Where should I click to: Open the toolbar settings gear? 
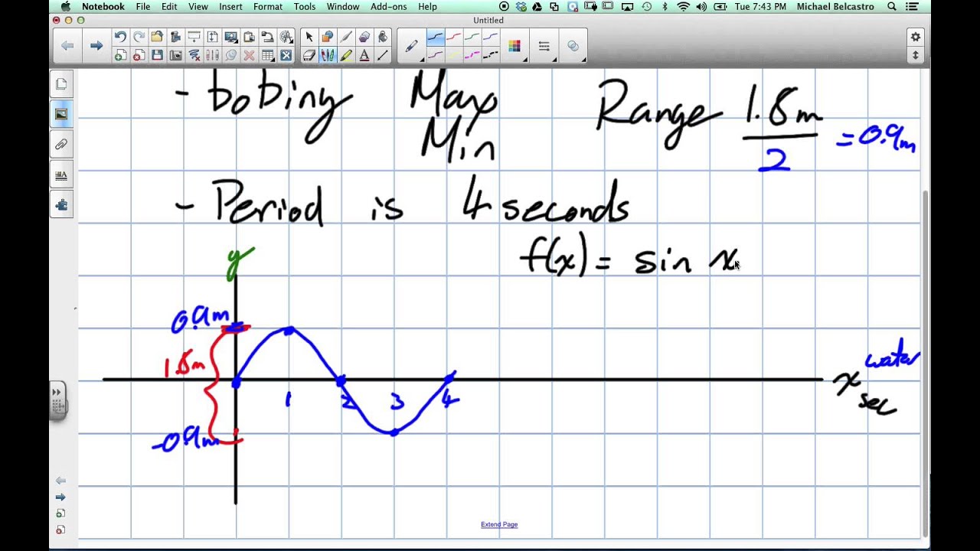(915, 37)
